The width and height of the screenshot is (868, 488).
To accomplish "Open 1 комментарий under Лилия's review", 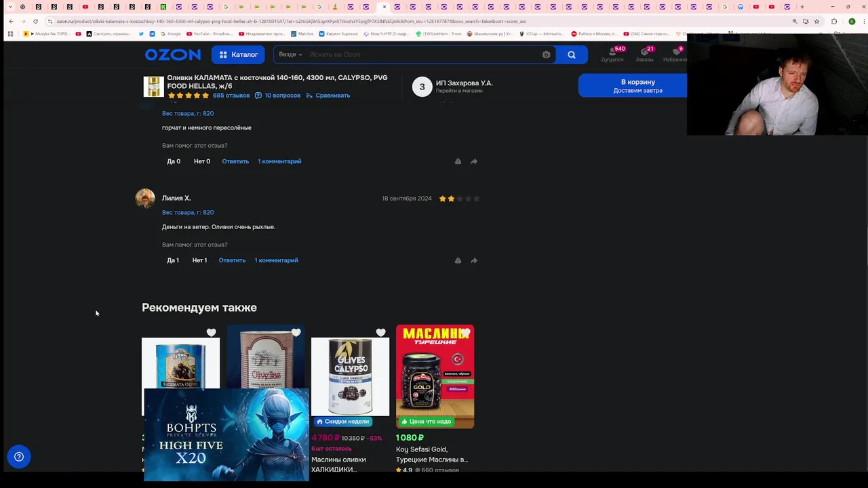I will (276, 260).
